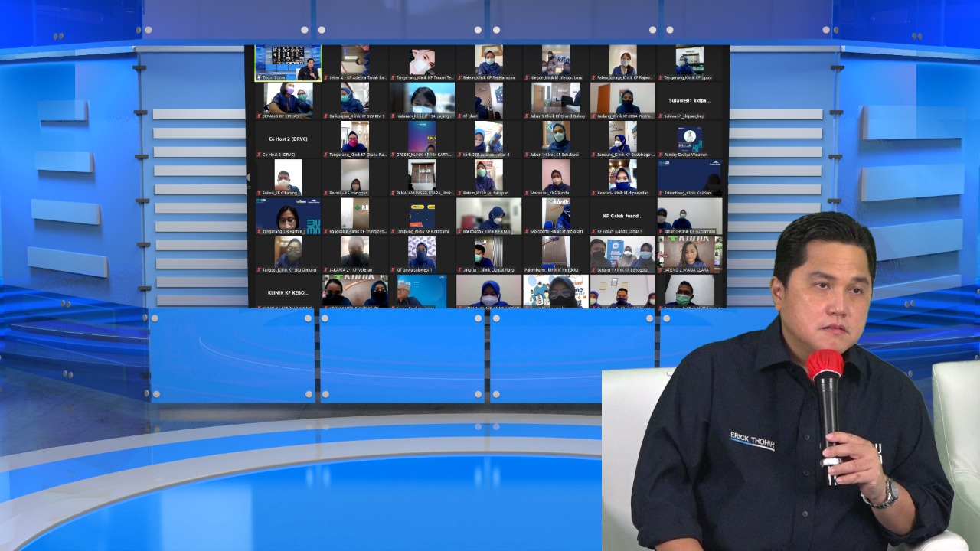Click the 'KF Galuh Juanda_Jabar 5' name label
980x551 pixels.
click(621, 231)
